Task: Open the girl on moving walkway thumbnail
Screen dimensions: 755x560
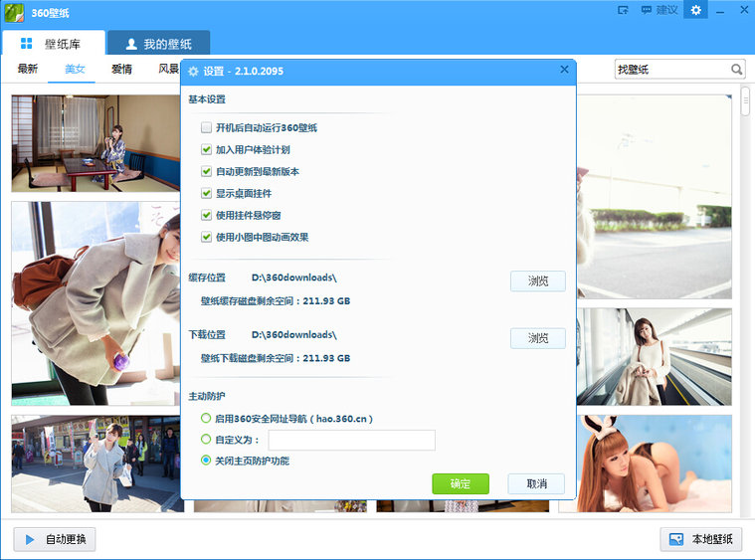Action: point(655,357)
